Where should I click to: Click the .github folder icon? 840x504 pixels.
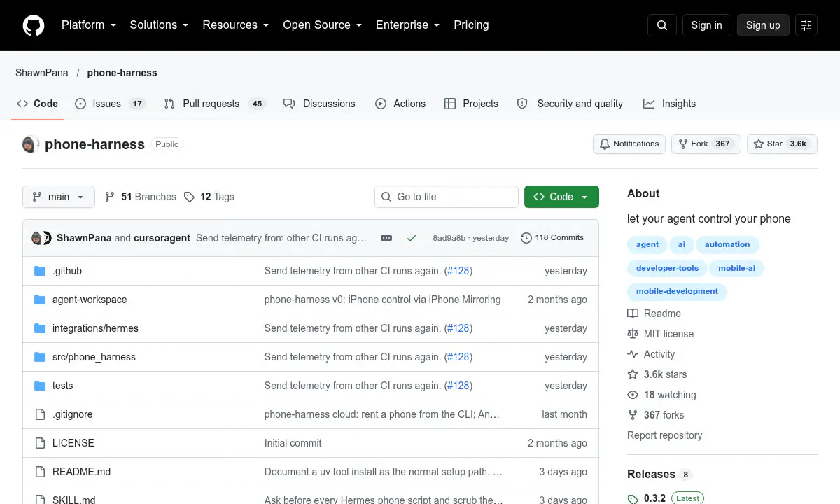coord(40,271)
